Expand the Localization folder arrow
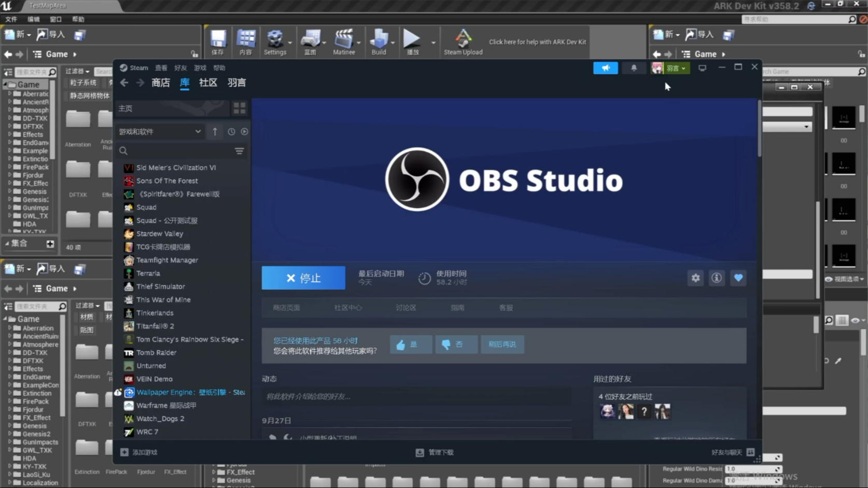The height and width of the screenshot is (488, 868). tap(10, 483)
